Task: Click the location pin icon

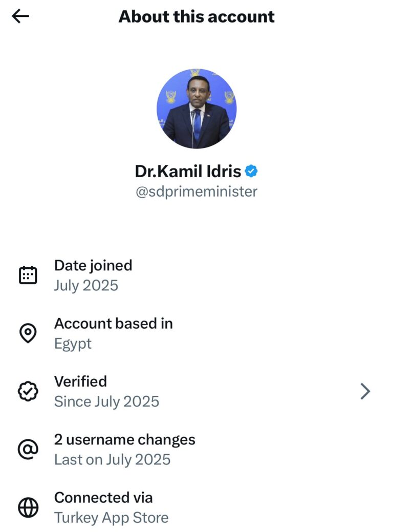Action: (28, 333)
